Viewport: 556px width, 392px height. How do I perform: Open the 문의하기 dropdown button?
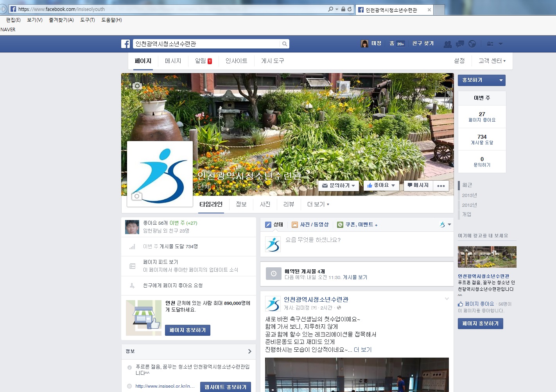(x=339, y=186)
